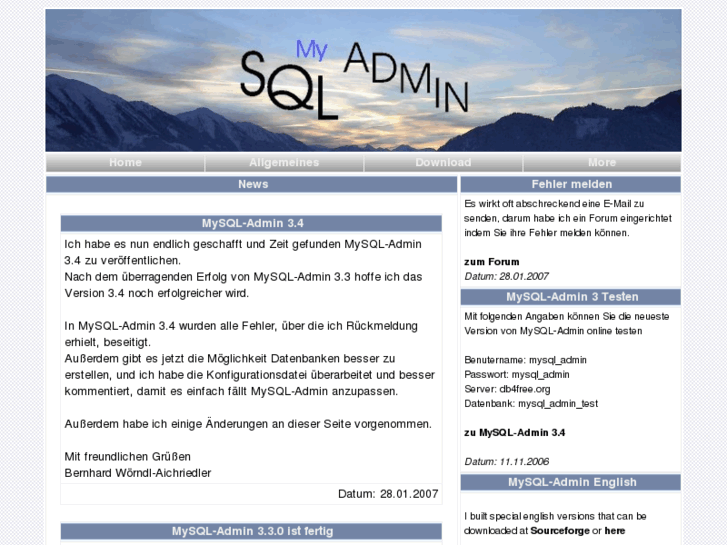Open the Download navigation tab
This screenshot has width=727, height=545.
[x=443, y=163]
